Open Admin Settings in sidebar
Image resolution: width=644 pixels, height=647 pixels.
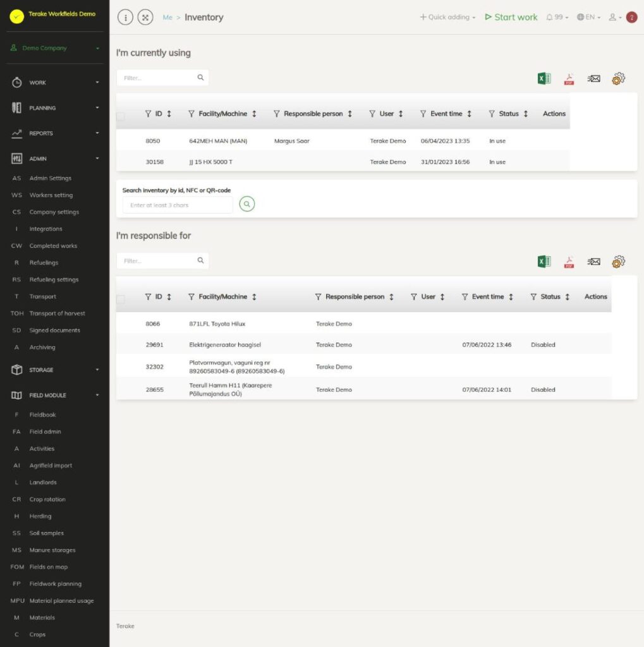(51, 178)
